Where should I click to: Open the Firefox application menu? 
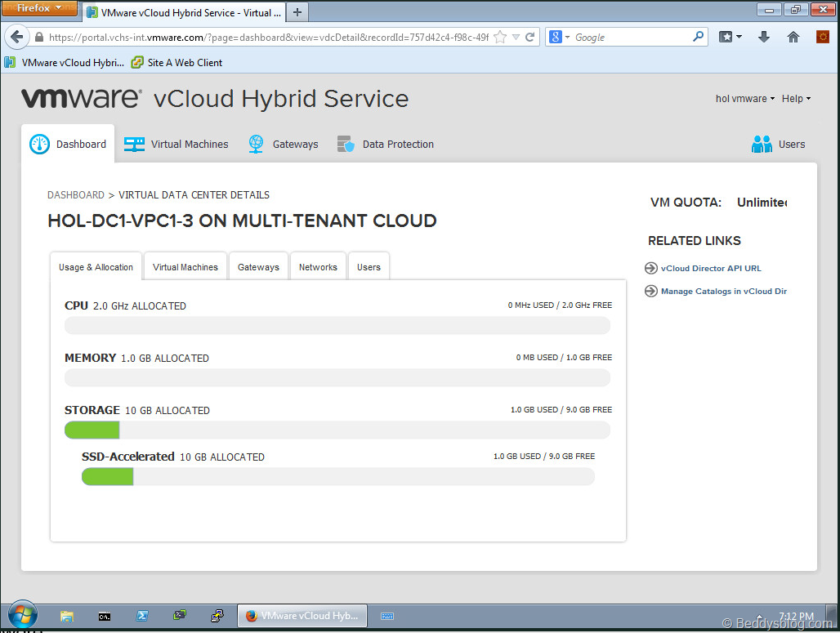pyautogui.click(x=39, y=8)
